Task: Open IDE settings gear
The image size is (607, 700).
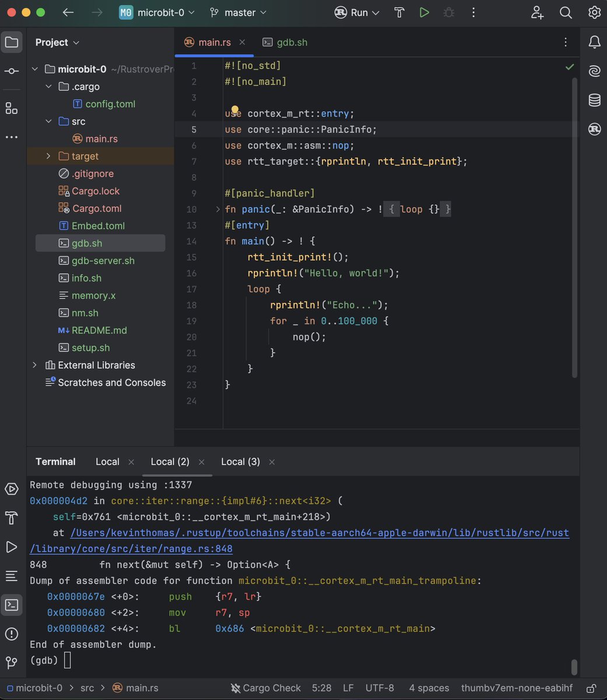Action: point(594,12)
